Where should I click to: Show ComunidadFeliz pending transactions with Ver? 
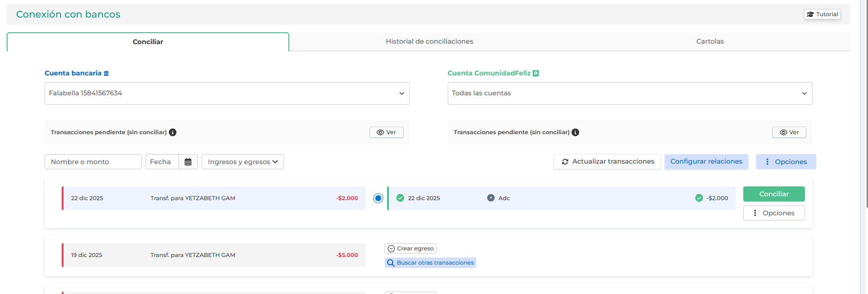789,132
